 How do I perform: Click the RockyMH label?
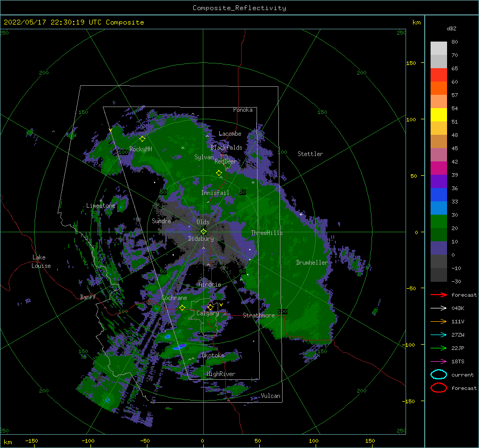pos(141,149)
